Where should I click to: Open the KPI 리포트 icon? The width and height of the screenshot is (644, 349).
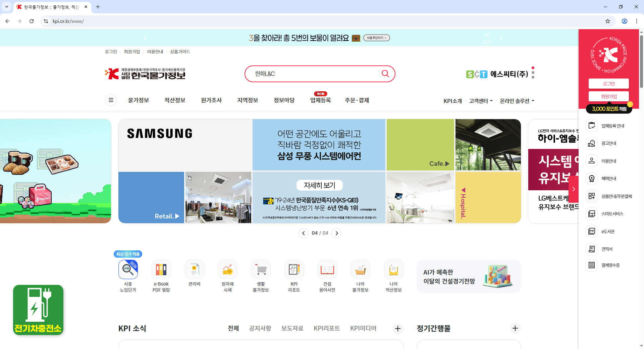294,269
